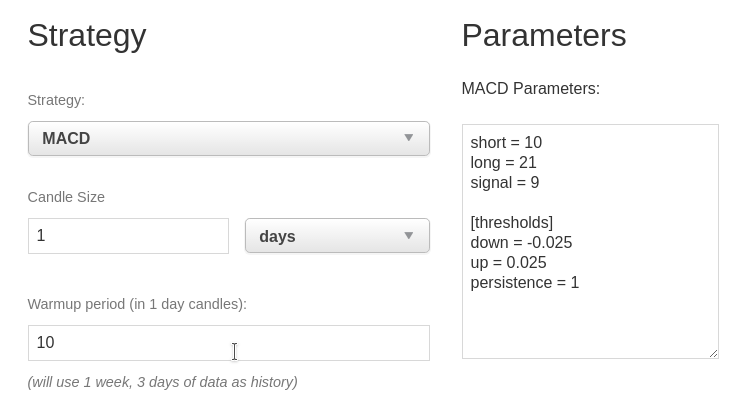The height and width of the screenshot is (409, 752).
Task: Click the history hint text below warmup
Action: pos(162,382)
